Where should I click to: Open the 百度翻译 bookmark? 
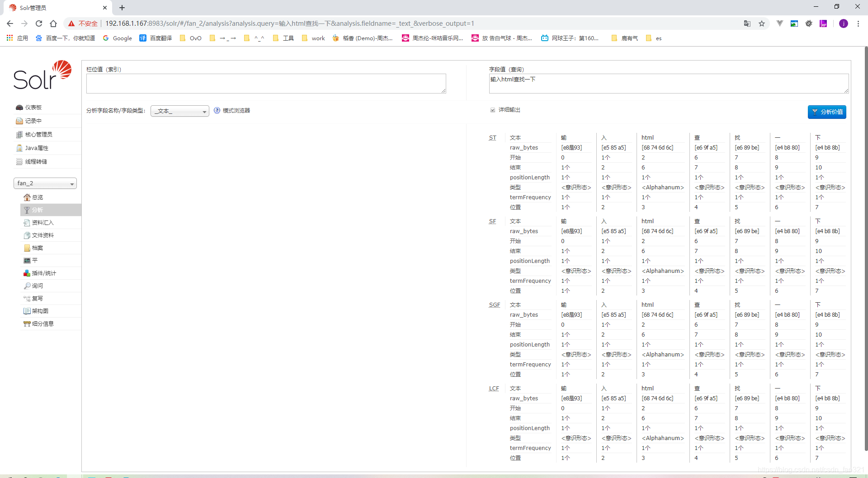(x=156, y=38)
